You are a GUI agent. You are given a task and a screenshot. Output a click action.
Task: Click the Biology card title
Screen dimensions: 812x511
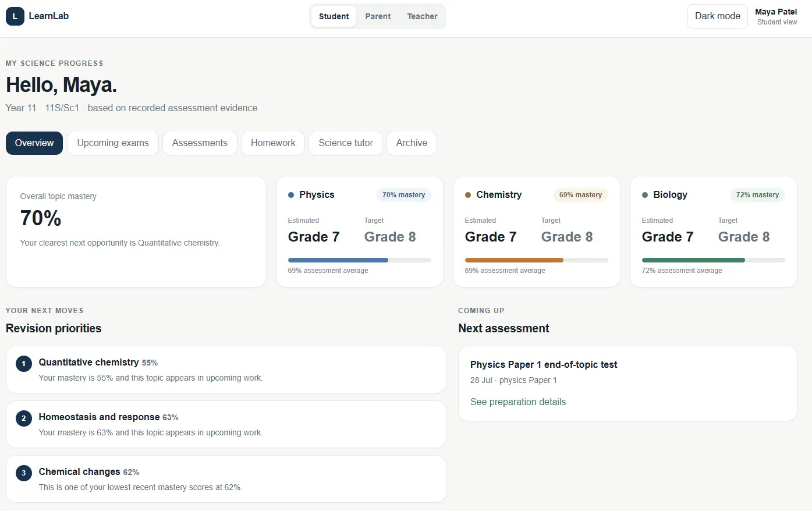point(670,195)
